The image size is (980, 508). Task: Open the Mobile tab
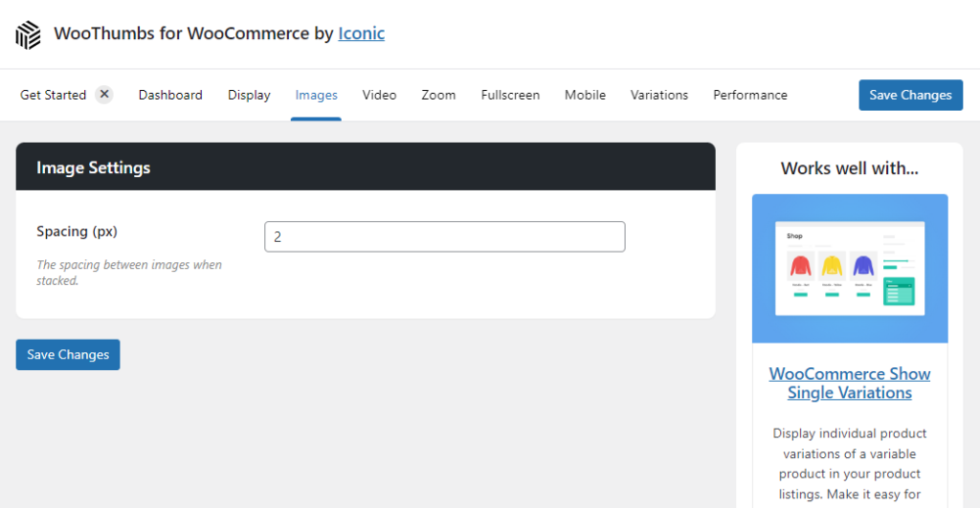[x=585, y=95]
